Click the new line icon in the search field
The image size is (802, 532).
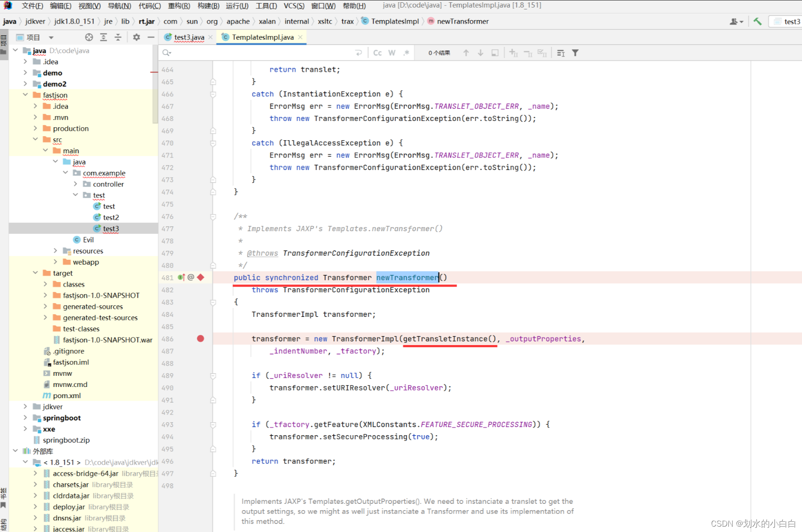[358, 53]
